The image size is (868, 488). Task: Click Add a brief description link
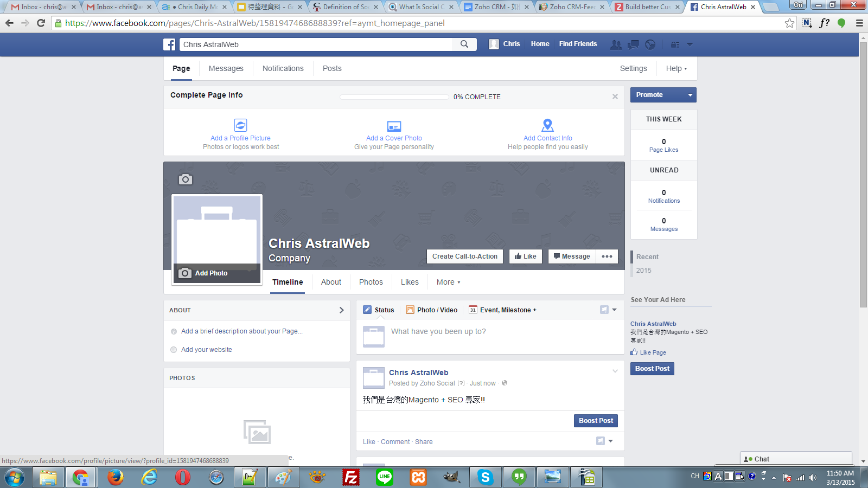pos(242,331)
